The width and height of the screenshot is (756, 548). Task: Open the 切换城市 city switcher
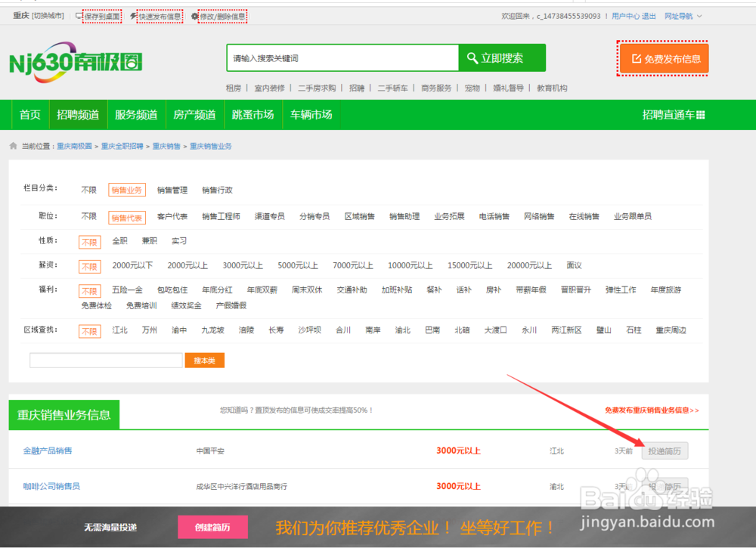(x=46, y=15)
